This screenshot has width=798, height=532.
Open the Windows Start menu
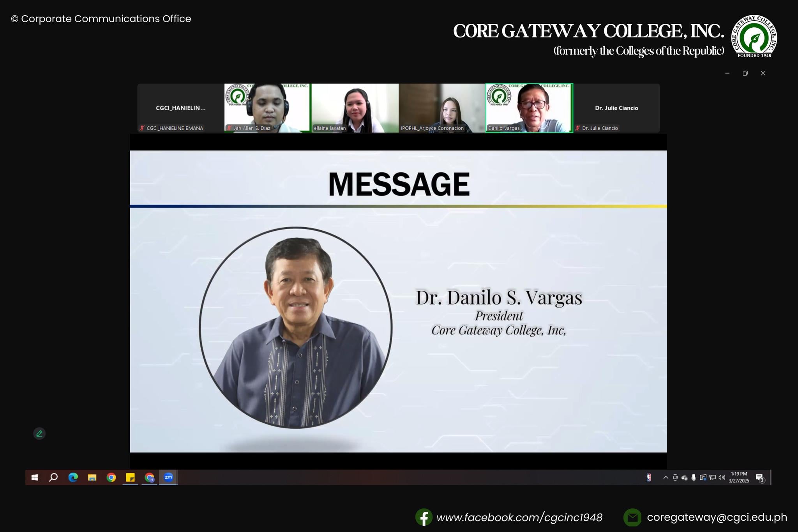(35, 477)
